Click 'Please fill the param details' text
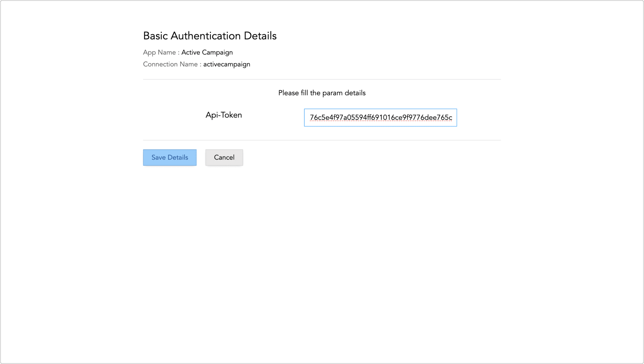 coord(322,93)
